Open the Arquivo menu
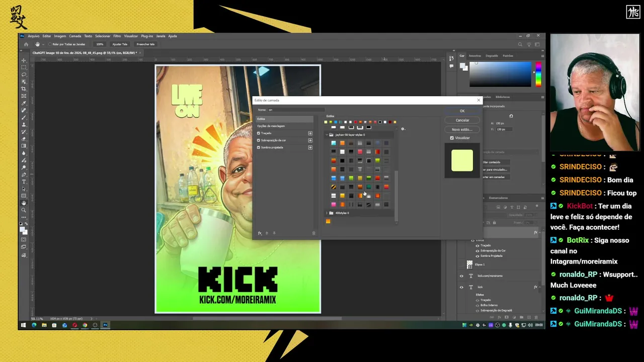This screenshot has height=362, width=644. tap(34, 36)
